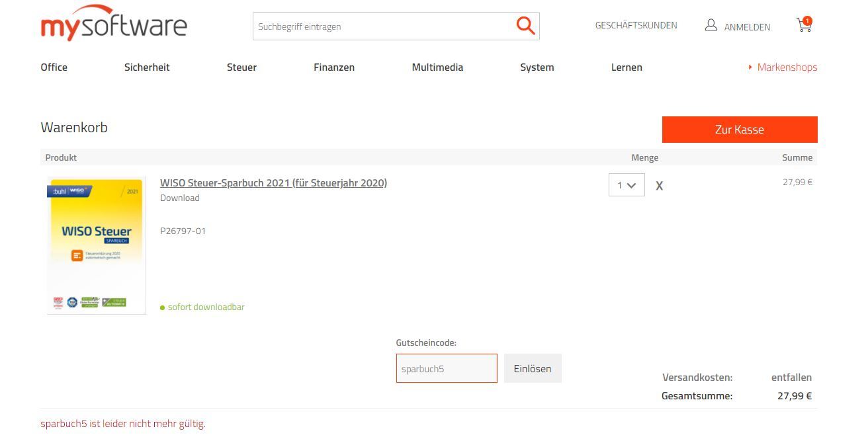Open the quantity dropdown showing 1
Viewport: 868px width, 439px height.
point(627,185)
